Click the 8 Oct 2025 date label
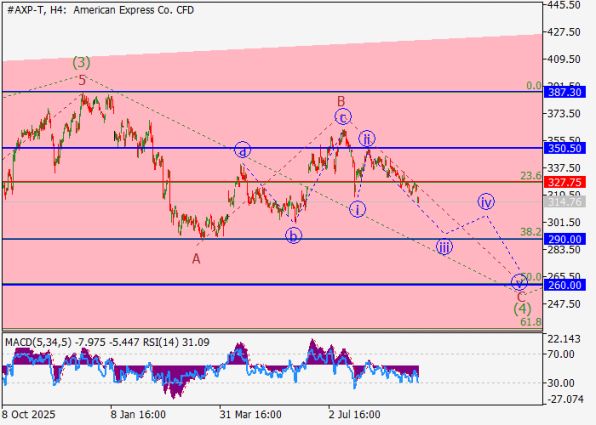 point(29,414)
